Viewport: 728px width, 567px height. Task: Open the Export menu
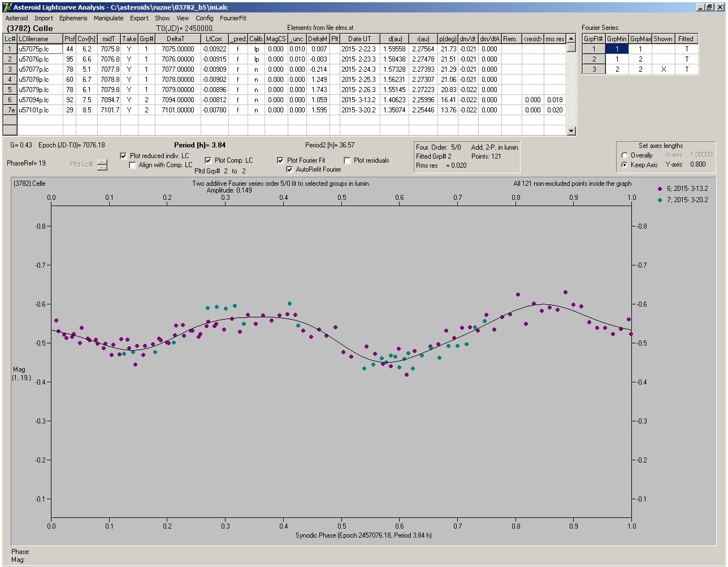coord(139,18)
